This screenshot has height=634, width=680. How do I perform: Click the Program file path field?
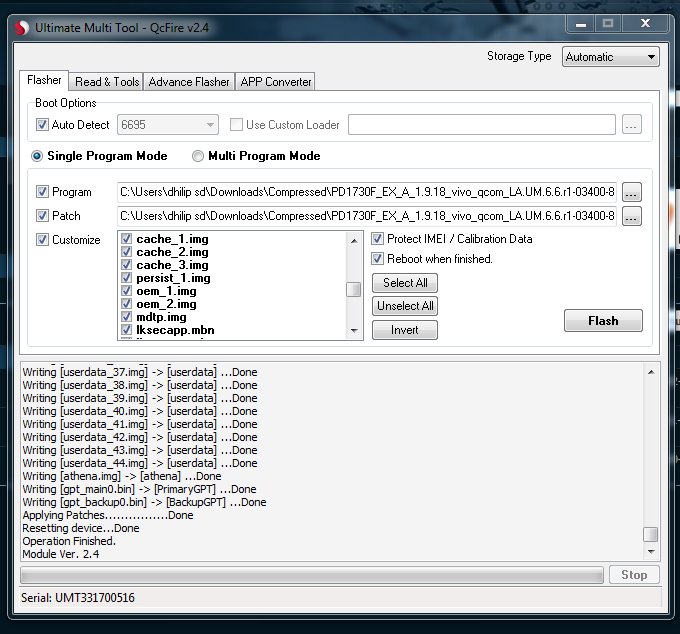point(367,192)
